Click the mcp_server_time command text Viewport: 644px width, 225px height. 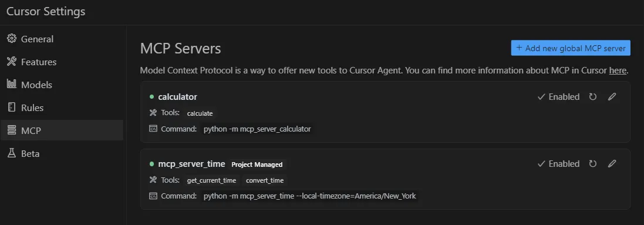(310, 196)
